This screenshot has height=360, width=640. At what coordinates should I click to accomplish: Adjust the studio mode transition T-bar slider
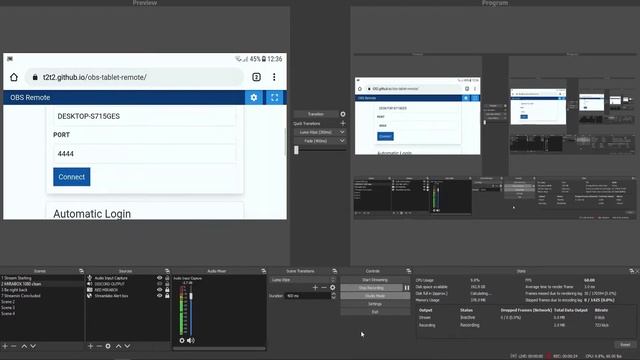(x=296, y=150)
